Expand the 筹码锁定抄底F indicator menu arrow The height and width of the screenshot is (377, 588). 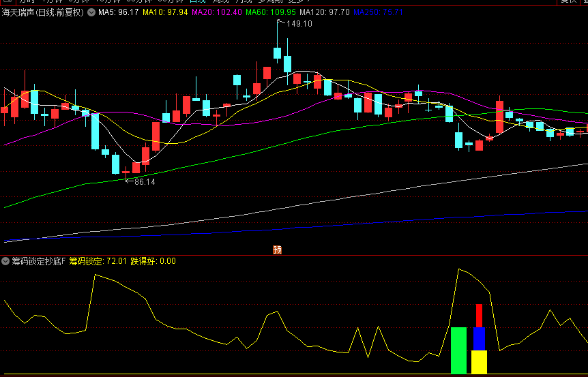[5, 260]
